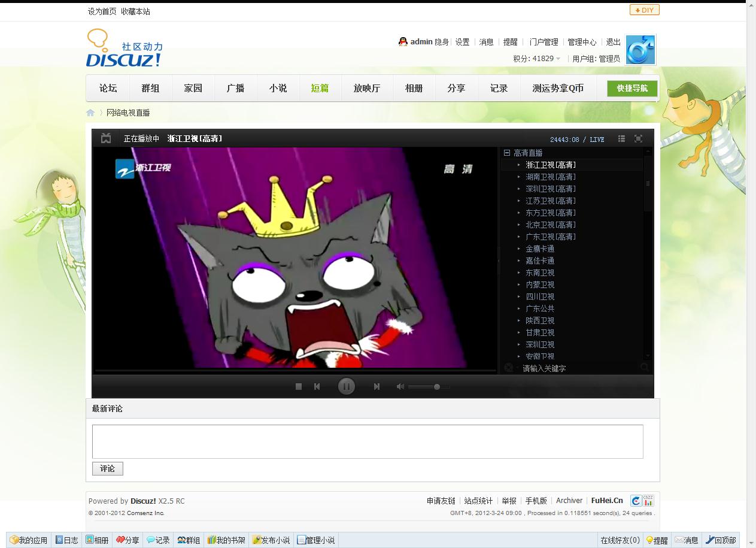756x548 pixels.
Task: Open the 群组 navigation tab
Action: (150, 88)
